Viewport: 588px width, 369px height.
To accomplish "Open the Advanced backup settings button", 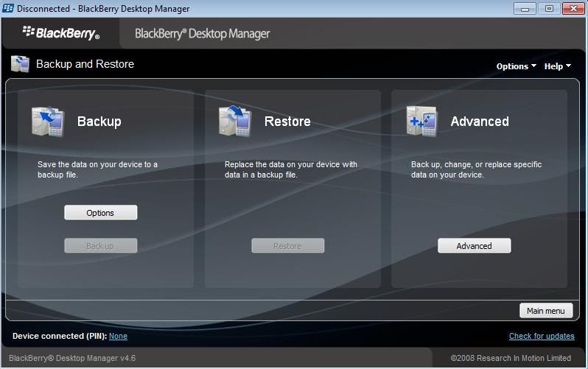I will point(474,245).
